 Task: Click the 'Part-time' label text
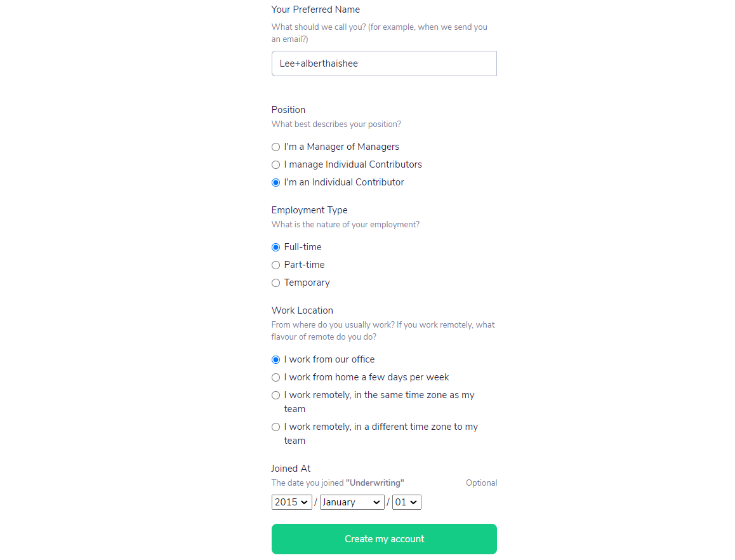click(x=304, y=265)
